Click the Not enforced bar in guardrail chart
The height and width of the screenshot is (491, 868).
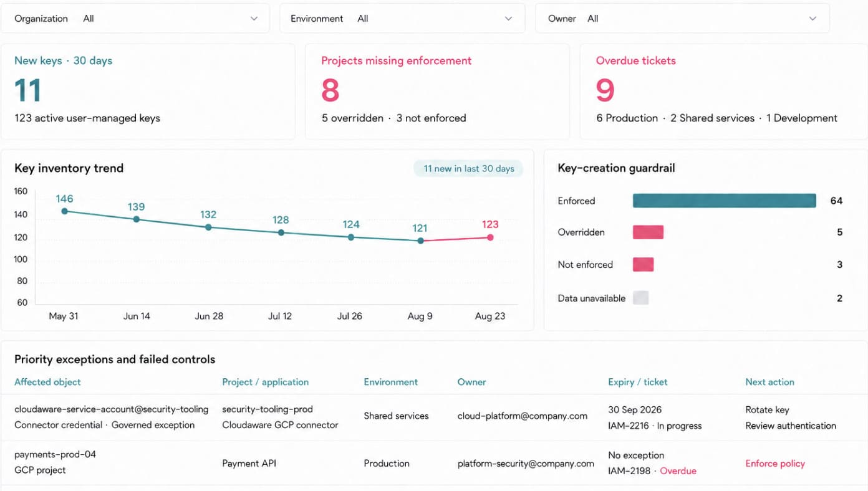click(643, 265)
